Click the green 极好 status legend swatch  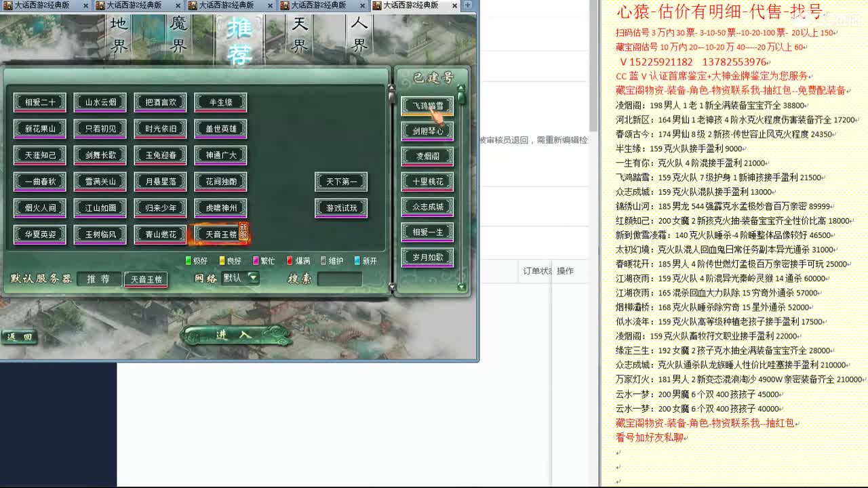[189, 260]
